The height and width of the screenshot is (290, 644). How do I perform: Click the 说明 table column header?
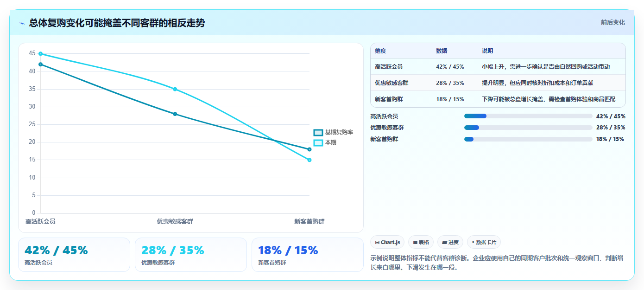click(x=487, y=51)
